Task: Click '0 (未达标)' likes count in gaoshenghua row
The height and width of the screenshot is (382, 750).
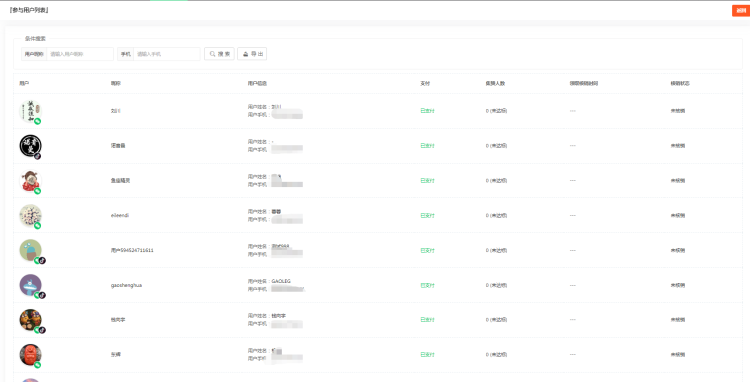Action: point(496,285)
